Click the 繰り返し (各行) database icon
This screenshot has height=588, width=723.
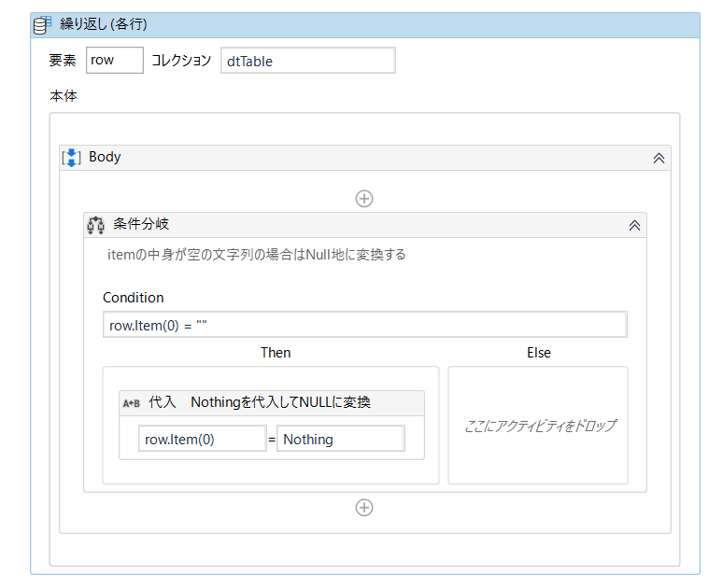tap(42, 25)
